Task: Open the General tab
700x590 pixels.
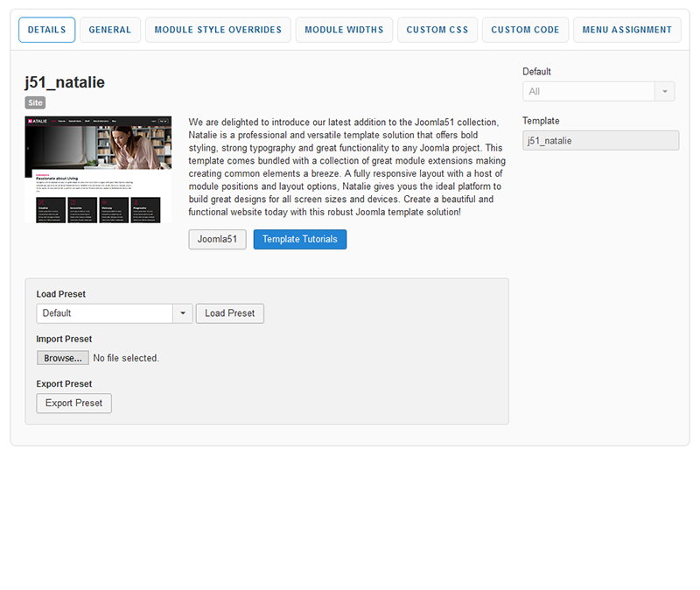Action: pos(110,30)
